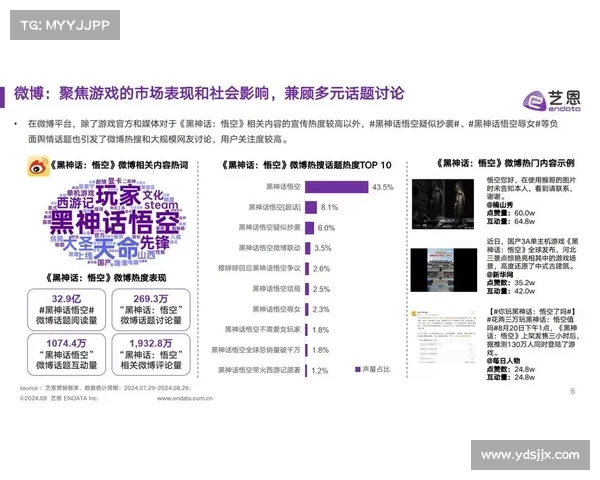Click the source line with 数据统计周期

[105, 388]
